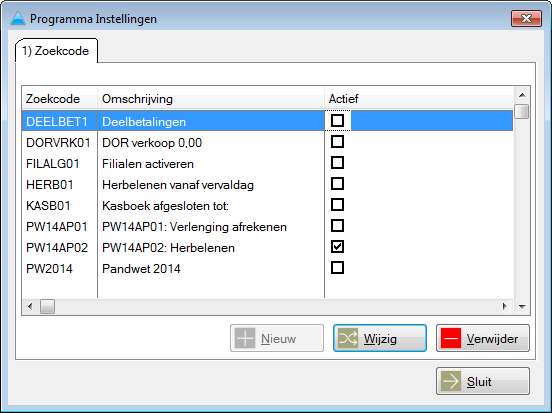
Task: Click the shuffle arrows icon on Wijzig
Action: (x=348, y=338)
